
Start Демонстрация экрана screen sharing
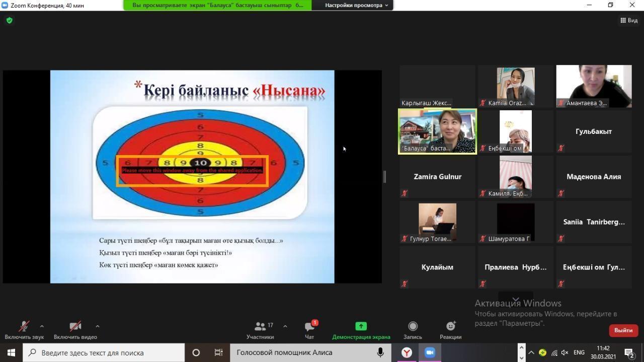point(361,330)
